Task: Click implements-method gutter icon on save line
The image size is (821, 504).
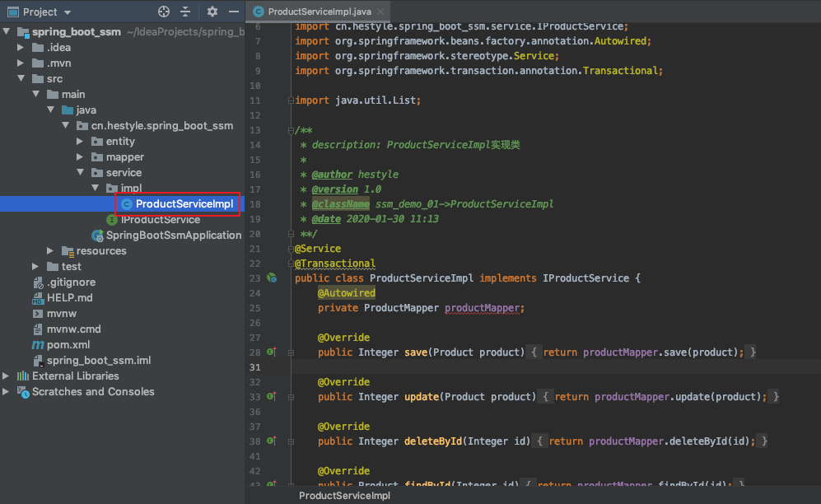Action: (x=271, y=352)
